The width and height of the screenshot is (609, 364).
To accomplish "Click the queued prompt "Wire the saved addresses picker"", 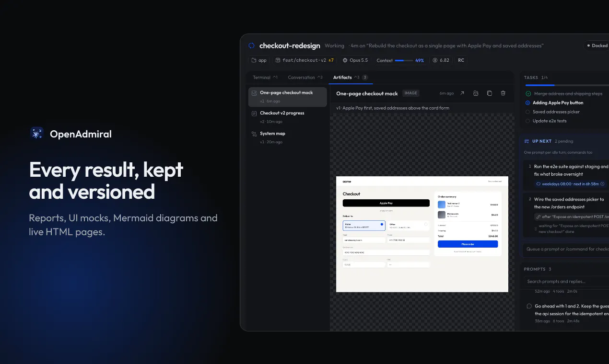I will (x=569, y=203).
